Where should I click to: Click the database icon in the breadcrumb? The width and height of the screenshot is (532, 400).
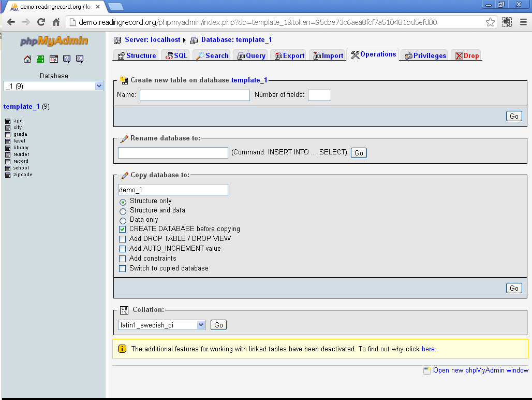(194, 40)
